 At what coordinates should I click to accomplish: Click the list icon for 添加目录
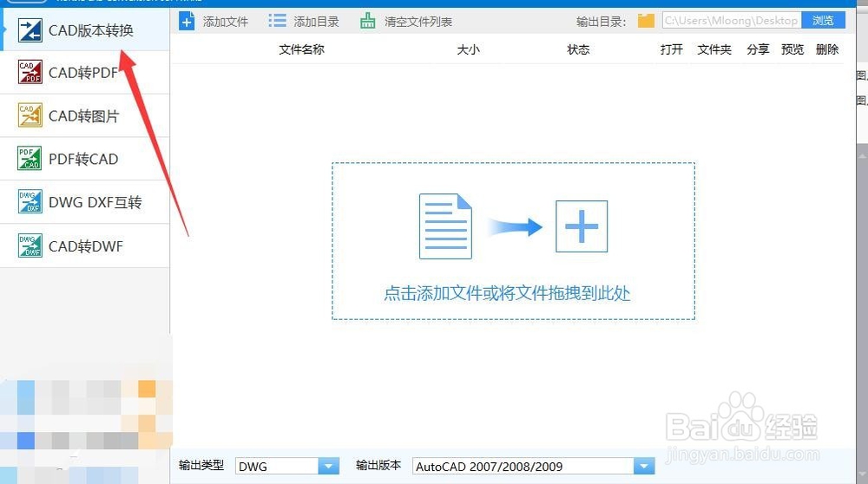[278, 21]
